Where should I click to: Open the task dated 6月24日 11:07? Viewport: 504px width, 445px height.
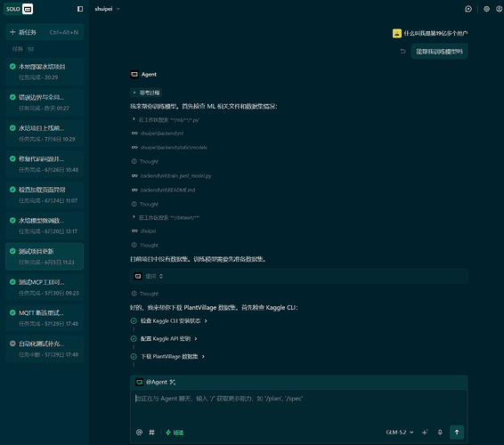[45, 195]
